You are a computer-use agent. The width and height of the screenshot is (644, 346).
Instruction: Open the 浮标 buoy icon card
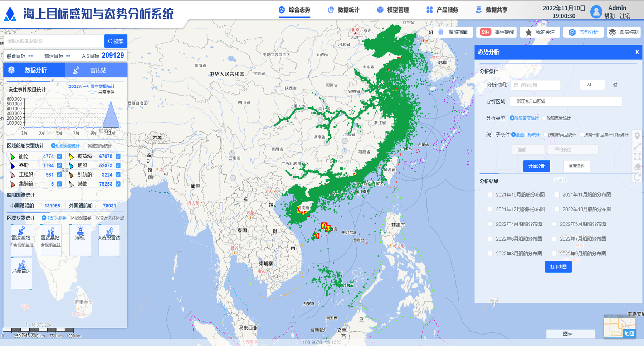tap(80, 235)
